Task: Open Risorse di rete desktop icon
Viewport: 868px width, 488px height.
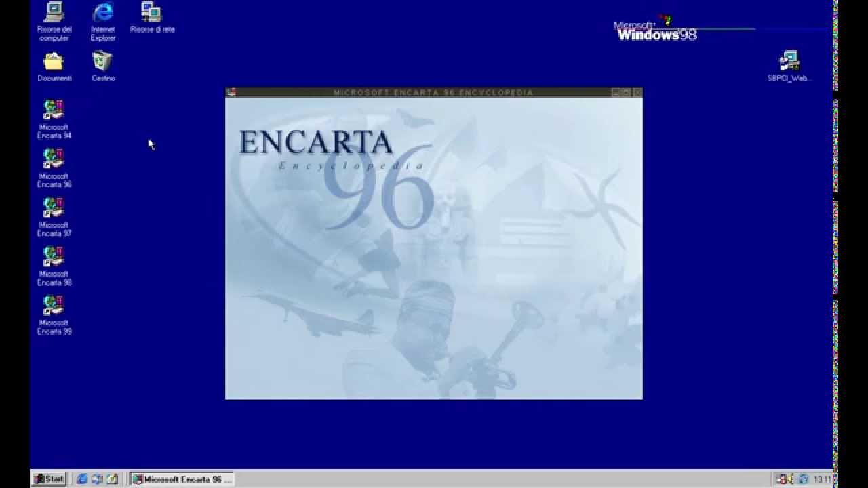Action: 152,18
